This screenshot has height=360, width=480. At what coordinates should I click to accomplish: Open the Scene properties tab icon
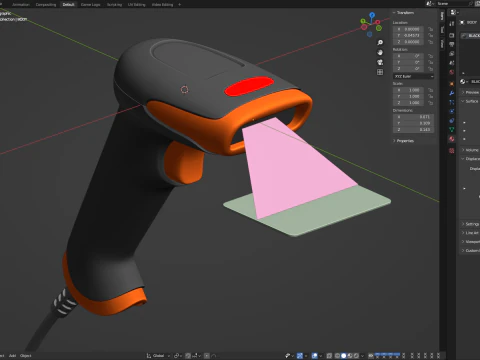tap(452, 63)
